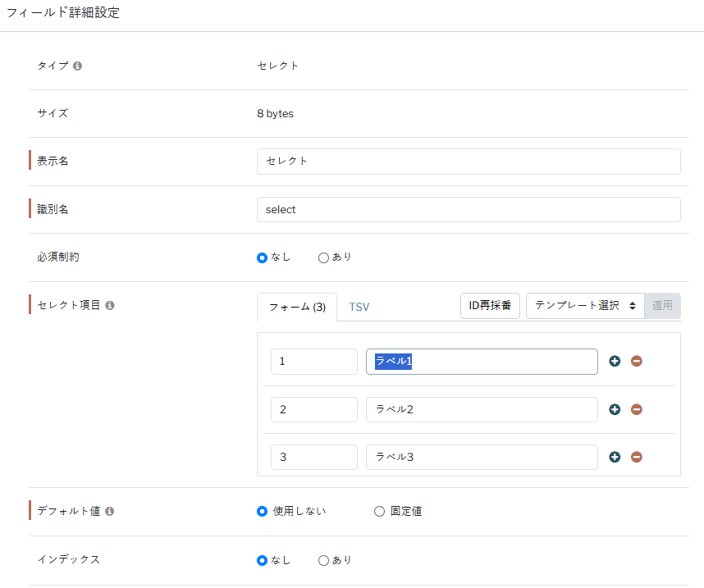Remove the ラベル3 row with minus icon
704x588 pixels.
point(636,457)
